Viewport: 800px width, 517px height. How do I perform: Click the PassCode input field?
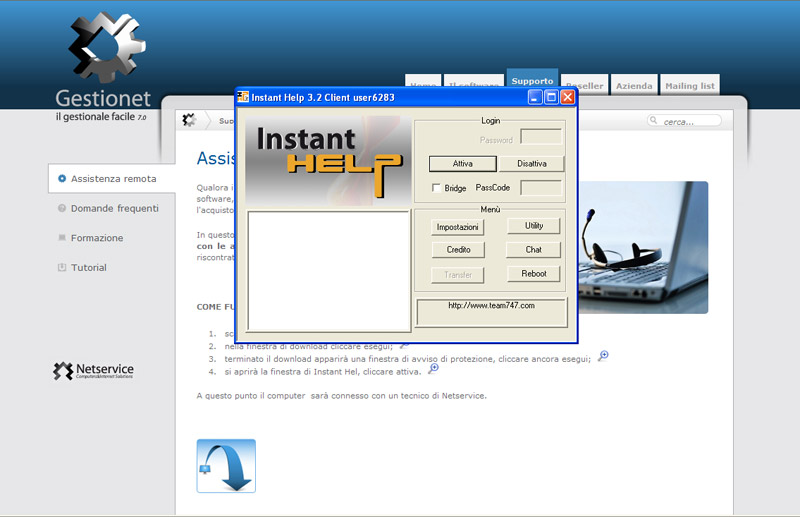(x=541, y=188)
